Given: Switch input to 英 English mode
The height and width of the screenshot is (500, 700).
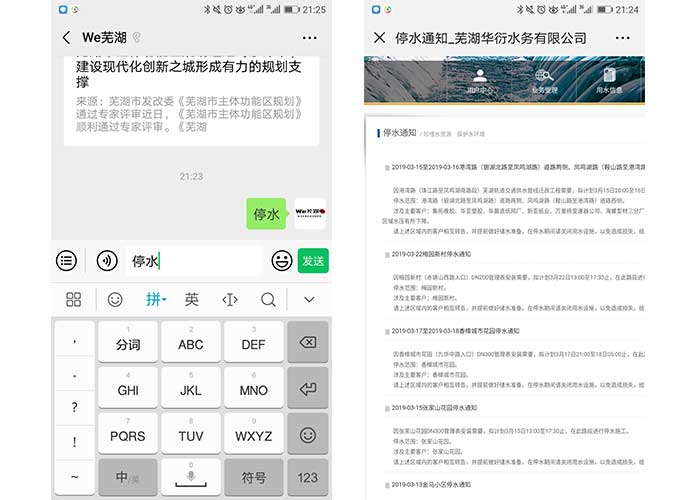Looking at the screenshot, I should tap(191, 299).
